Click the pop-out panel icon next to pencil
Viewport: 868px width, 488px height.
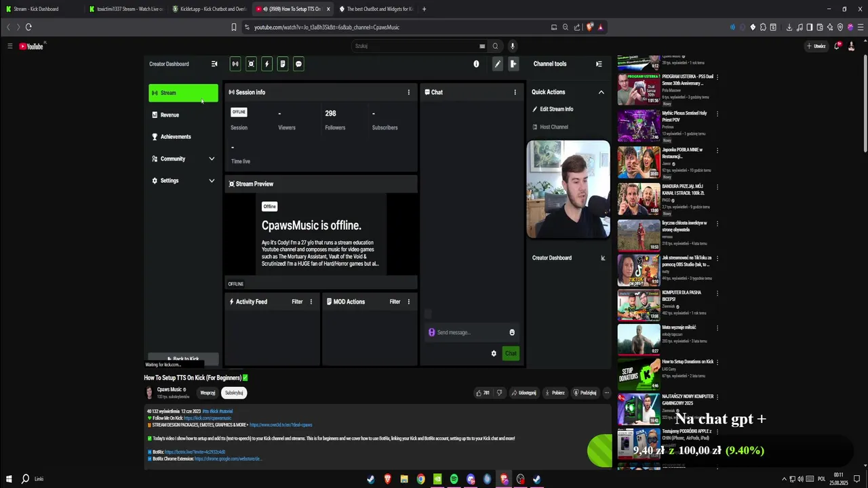click(513, 64)
